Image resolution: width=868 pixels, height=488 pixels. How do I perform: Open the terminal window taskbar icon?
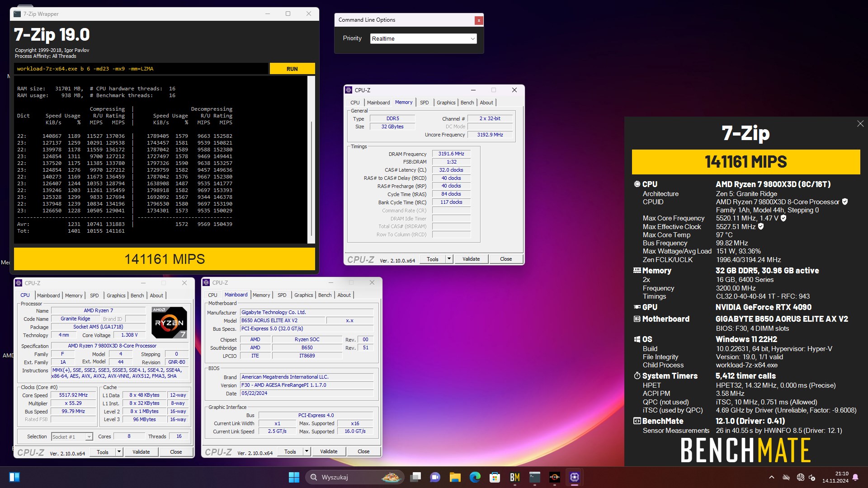click(535, 477)
